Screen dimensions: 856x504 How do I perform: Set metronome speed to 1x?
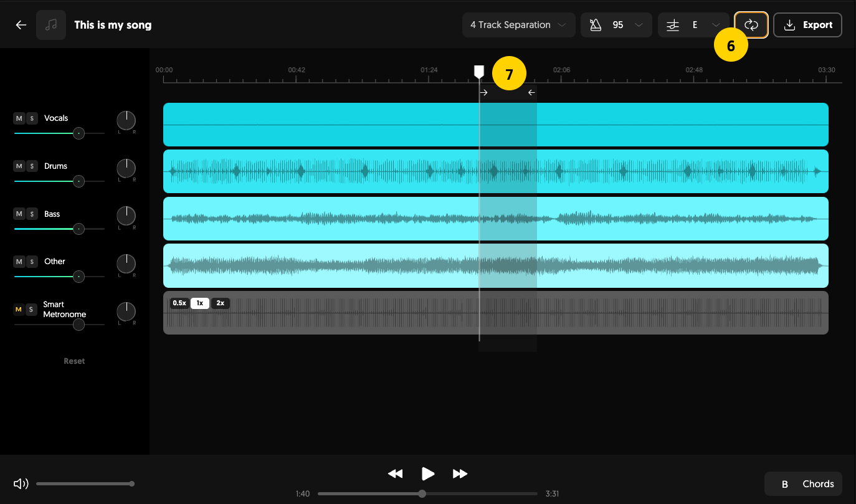(200, 303)
